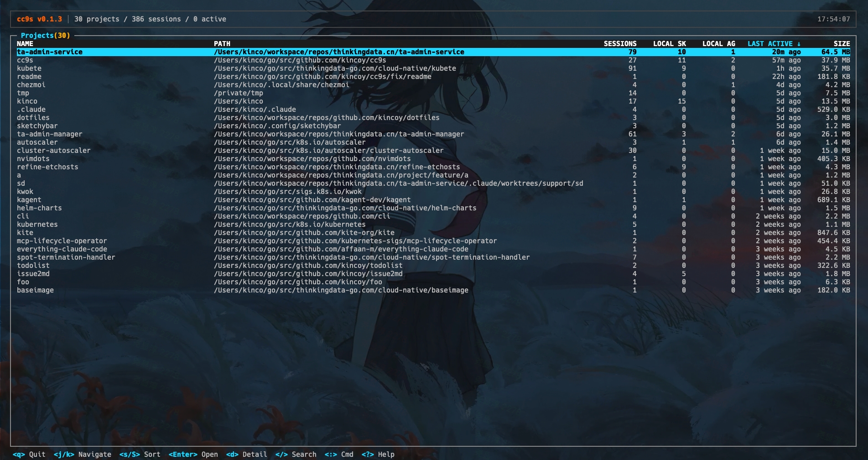The width and height of the screenshot is (868, 460).
Task: Click the Projects(30) panel title
Action: pyautogui.click(x=46, y=36)
